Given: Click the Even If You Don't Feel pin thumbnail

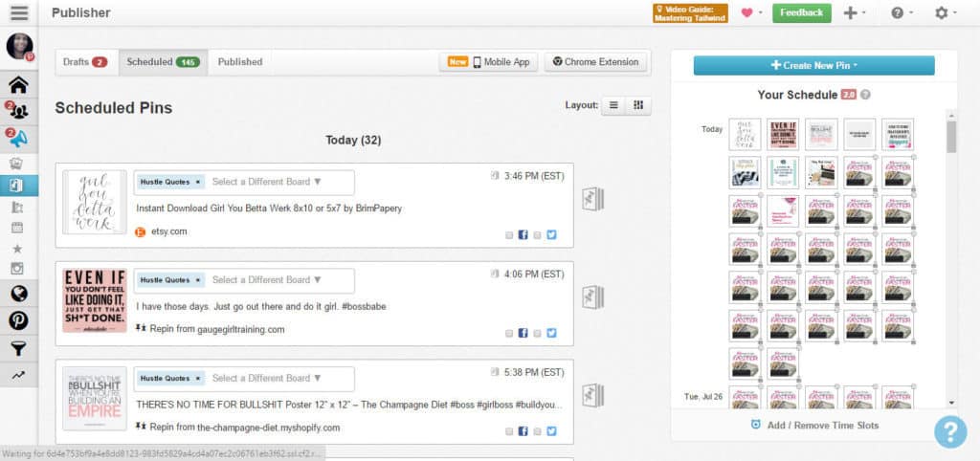Looking at the screenshot, I should coord(95,300).
